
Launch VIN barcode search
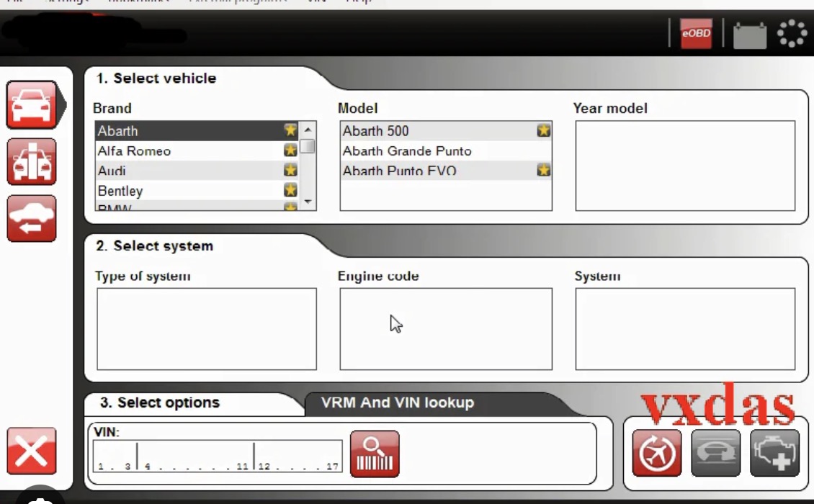click(375, 454)
